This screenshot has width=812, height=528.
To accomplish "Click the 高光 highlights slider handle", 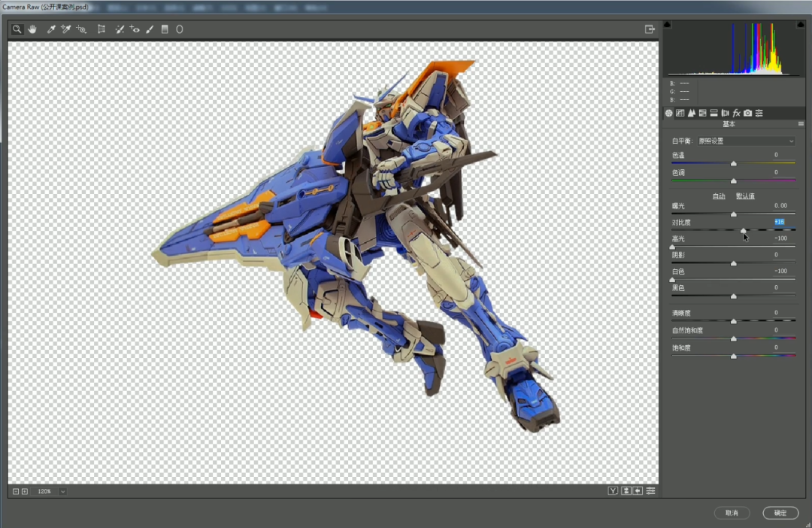I will (672, 247).
